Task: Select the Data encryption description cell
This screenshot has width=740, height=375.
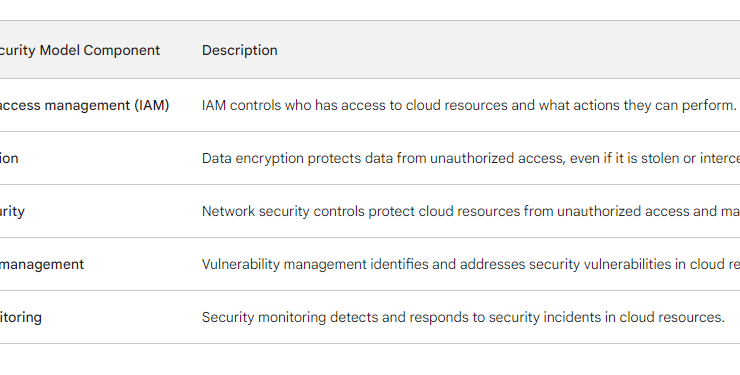Action: pyautogui.click(x=471, y=158)
